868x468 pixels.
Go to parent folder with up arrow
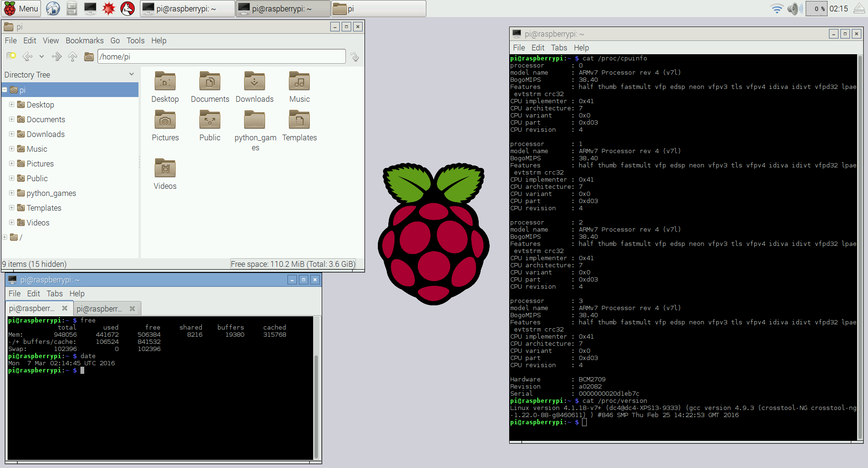(72, 57)
